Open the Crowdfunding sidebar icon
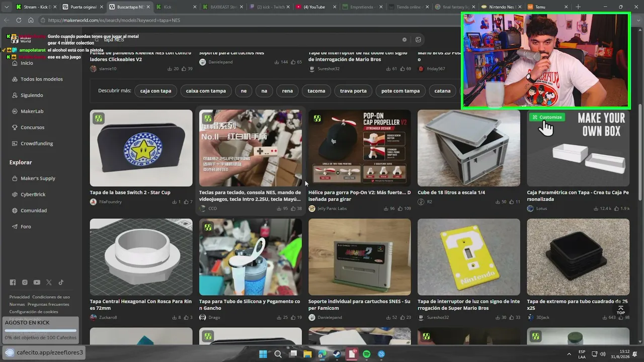 point(14,143)
